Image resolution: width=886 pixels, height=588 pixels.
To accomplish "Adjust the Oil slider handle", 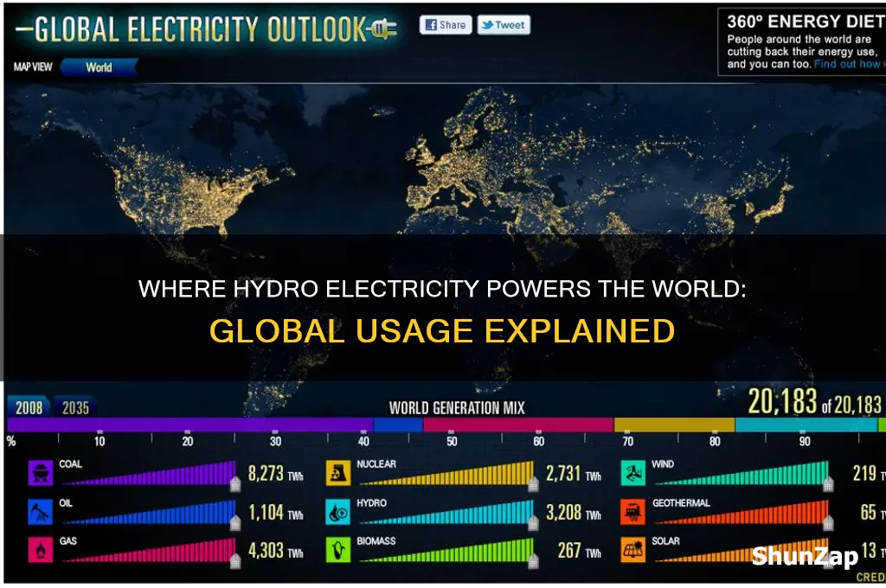I will tap(235, 523).
